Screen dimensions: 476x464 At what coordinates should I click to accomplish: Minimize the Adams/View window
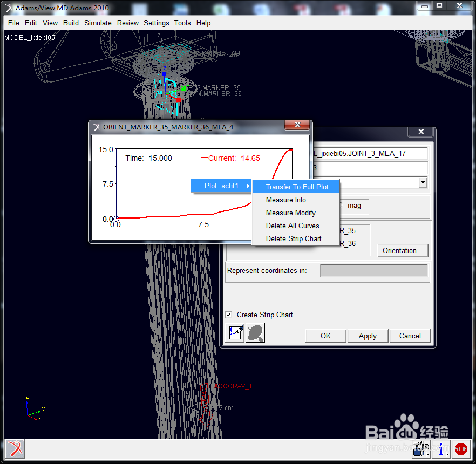point(424,6)
